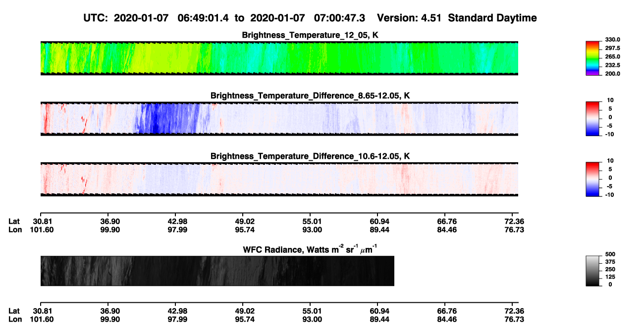The height and width of the screenshot is (330, 644).
Task: Select the title 'Brightness_Temperature_12_05, K'
Action: (310, 35)
